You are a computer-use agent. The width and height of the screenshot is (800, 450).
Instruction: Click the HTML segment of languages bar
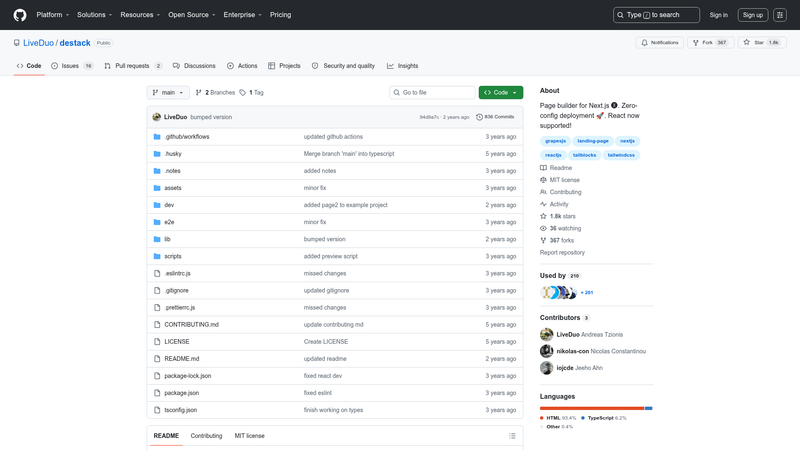(x=592, y=408)
